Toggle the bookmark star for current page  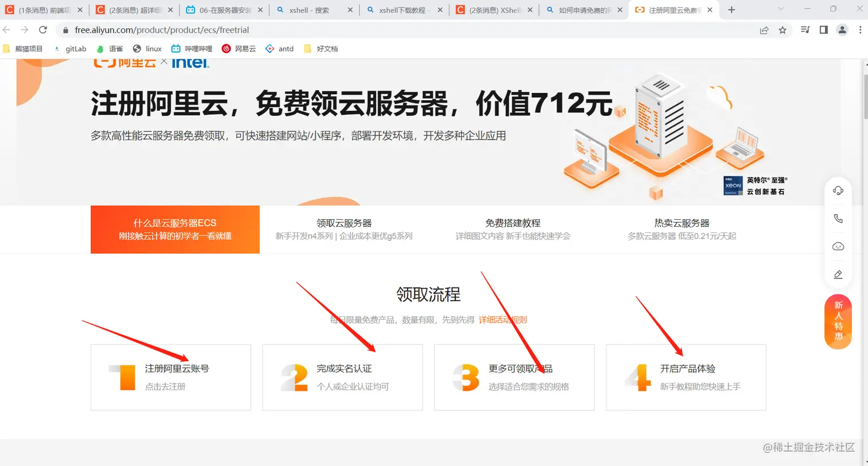coord(783,30)
